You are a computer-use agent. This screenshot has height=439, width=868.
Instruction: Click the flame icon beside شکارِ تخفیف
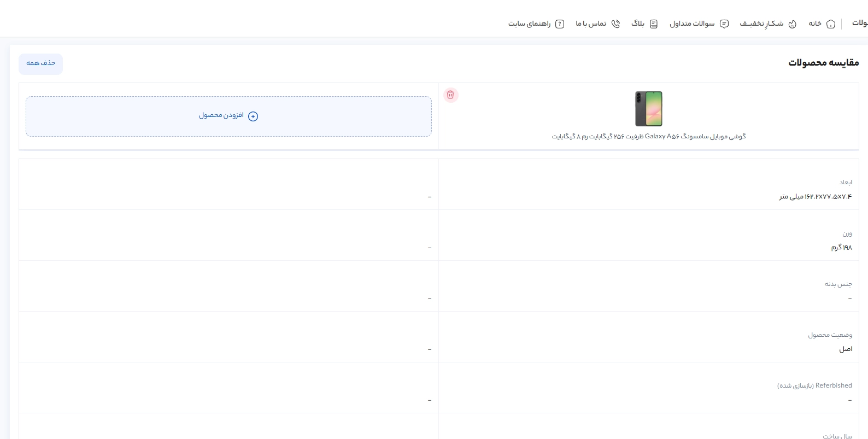[x=793, y=24]
